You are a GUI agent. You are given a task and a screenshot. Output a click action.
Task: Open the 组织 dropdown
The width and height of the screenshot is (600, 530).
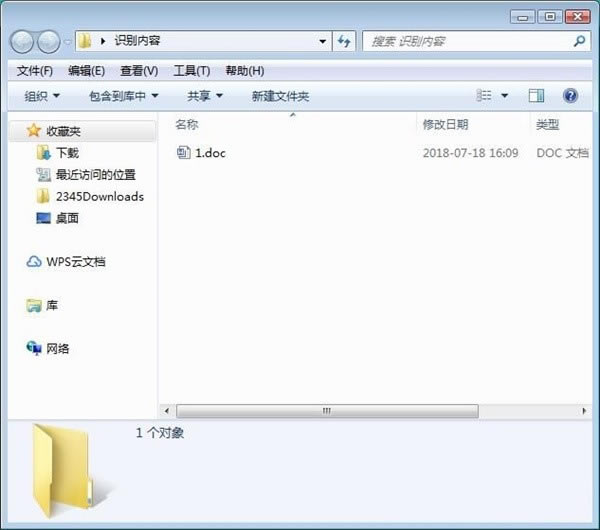42,96
